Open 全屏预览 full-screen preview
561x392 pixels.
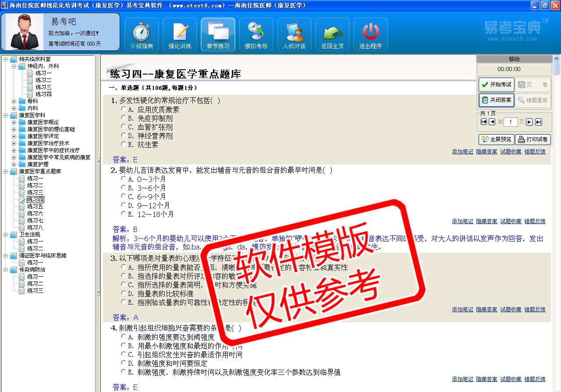click(x=496, y=139)
